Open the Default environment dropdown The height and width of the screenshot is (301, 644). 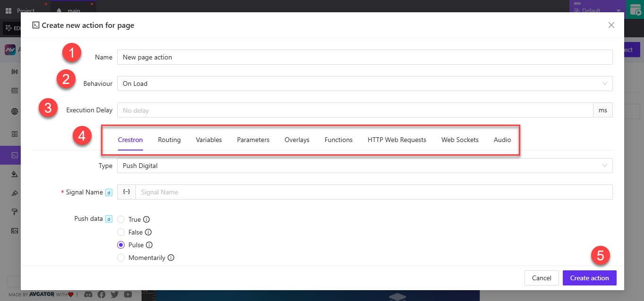click(x=596, y=9)
